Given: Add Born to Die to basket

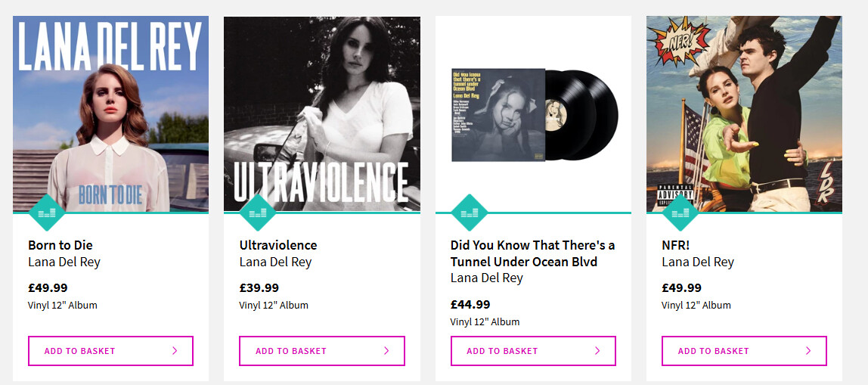Looking at the screenshot, I should pos(110,351).
